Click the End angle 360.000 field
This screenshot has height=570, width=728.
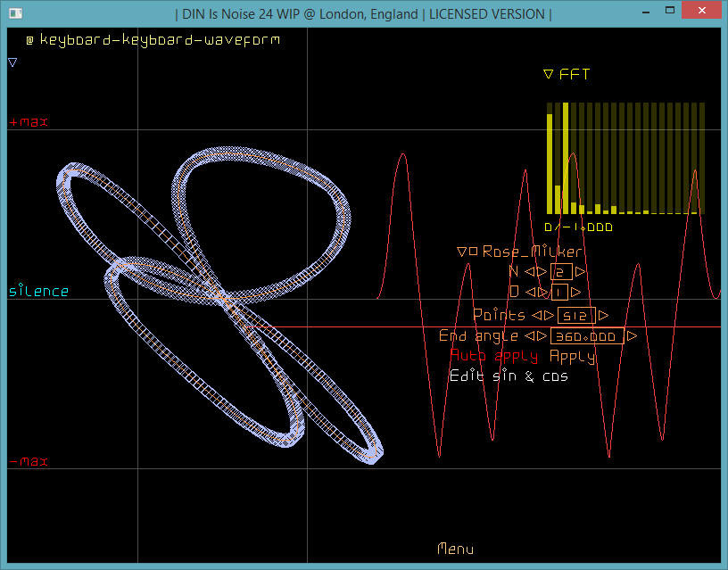coord(586,336)
